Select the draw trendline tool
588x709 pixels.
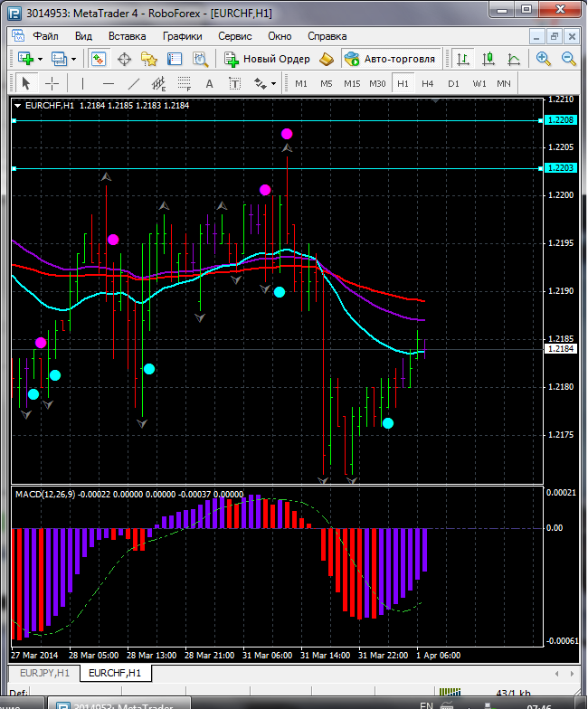[x=134, y=83]
